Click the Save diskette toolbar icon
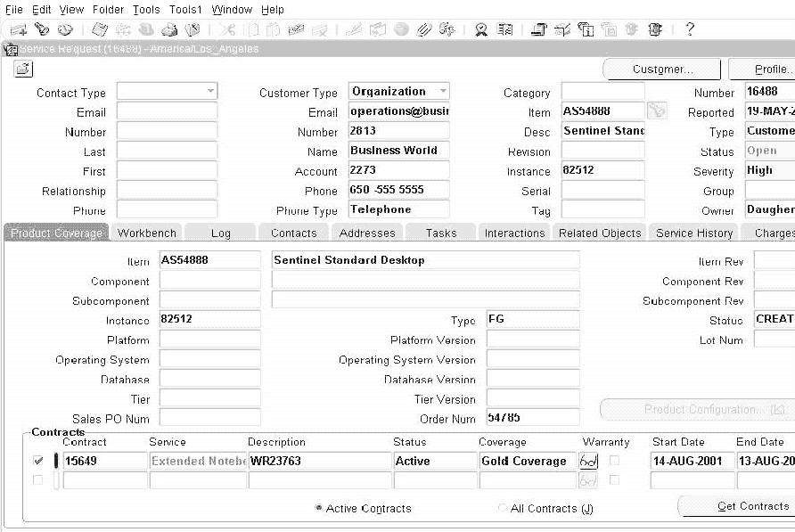The image size is (795, 532). click(100, 30)
